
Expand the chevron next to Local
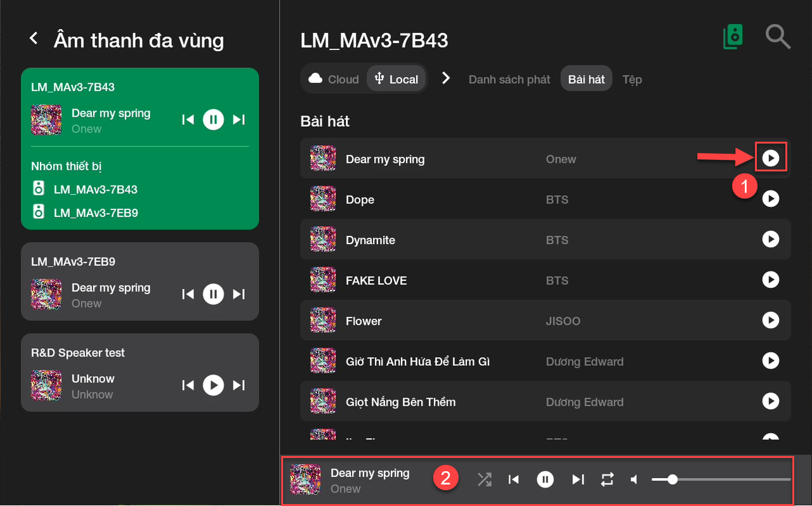coord(446,79)
